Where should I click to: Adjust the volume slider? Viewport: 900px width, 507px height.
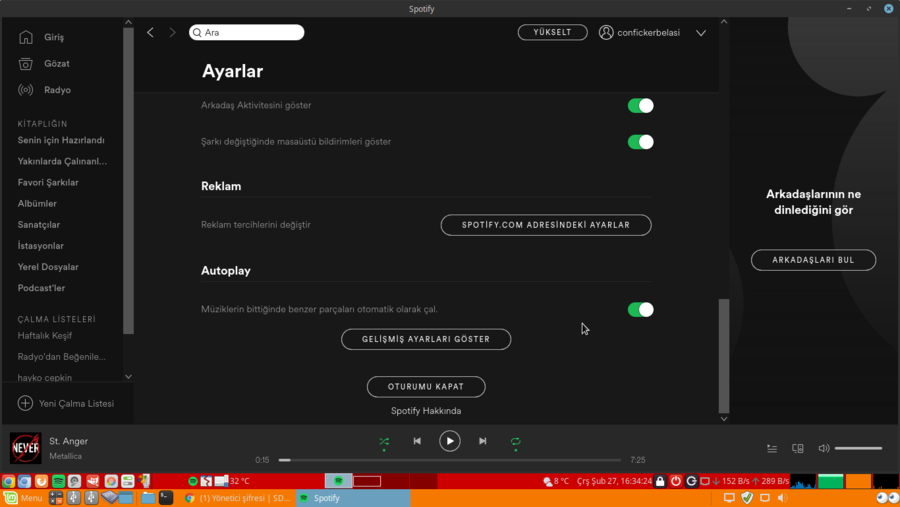coord(858,448)
